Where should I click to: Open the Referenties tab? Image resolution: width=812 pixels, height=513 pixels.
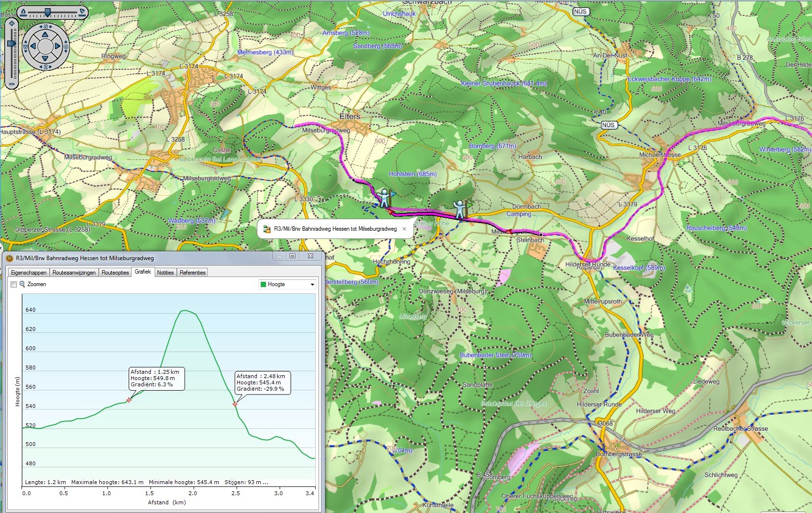[x=192, y=273]
